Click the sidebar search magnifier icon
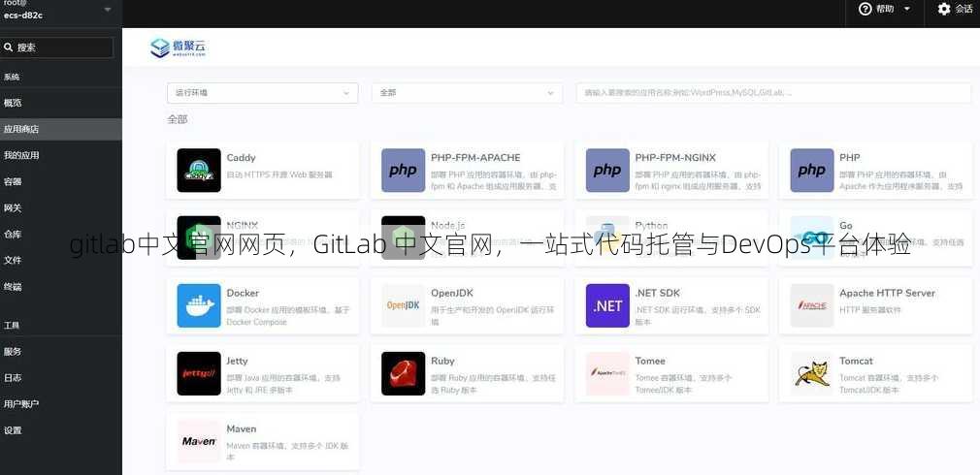Viewport: 980px width, 475px height. (x=8, y=47)
